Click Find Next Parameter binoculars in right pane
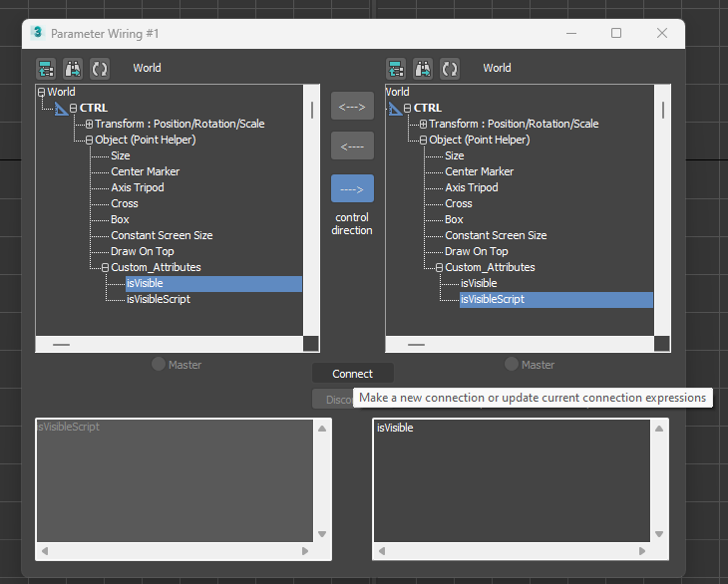 423,69
